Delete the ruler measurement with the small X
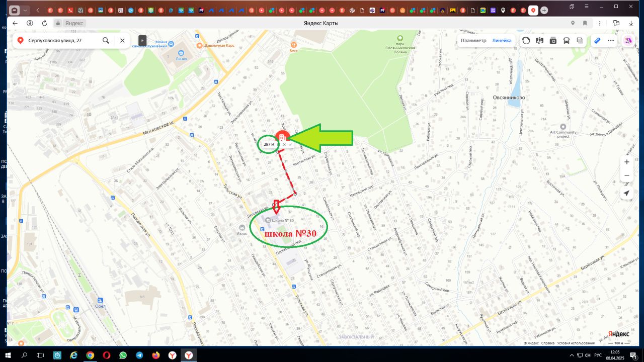Screen dimensions: 644x362 [284, 145]
